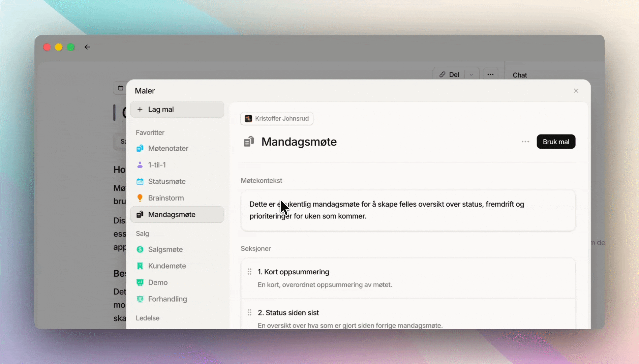Open the Chat panel tab
This screenshot has height=364, width=639.
[x=520, y=75]
